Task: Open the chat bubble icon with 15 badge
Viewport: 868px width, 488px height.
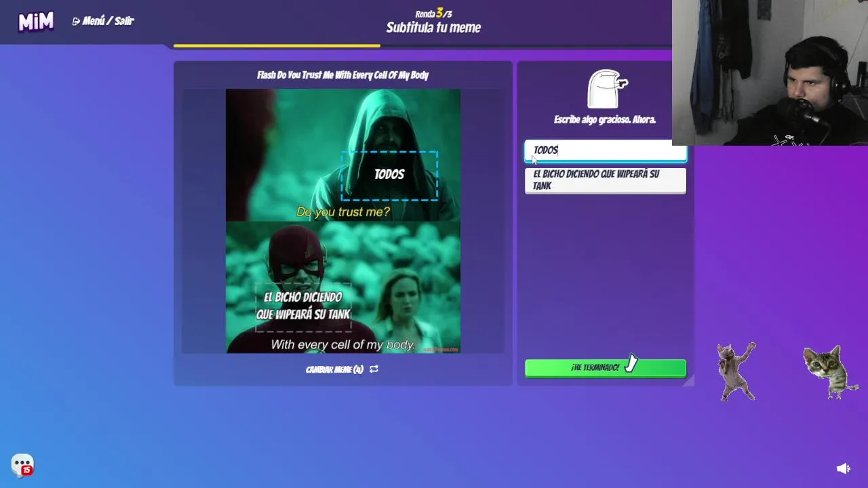Action: (x=22, y=465)
